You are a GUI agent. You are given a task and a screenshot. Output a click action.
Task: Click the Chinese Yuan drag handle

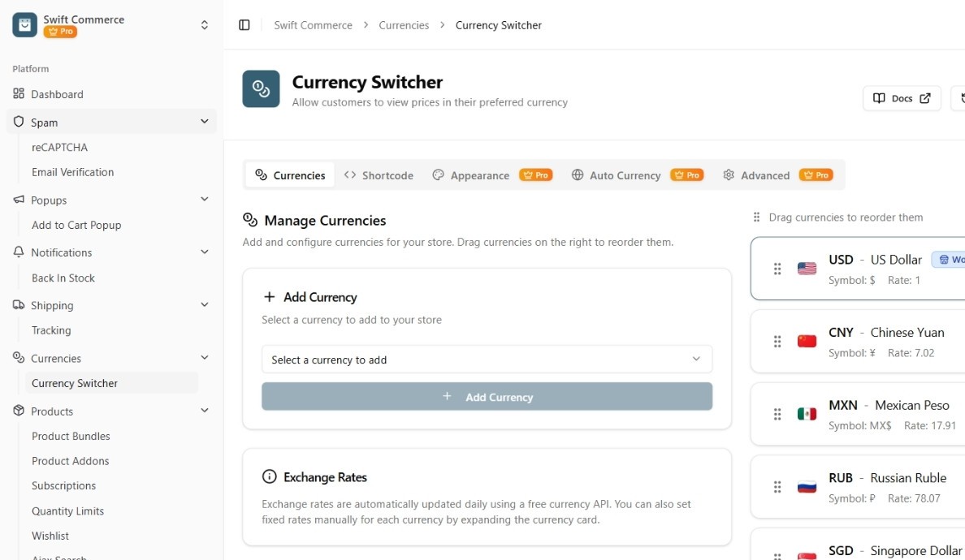tap(777, 342)
